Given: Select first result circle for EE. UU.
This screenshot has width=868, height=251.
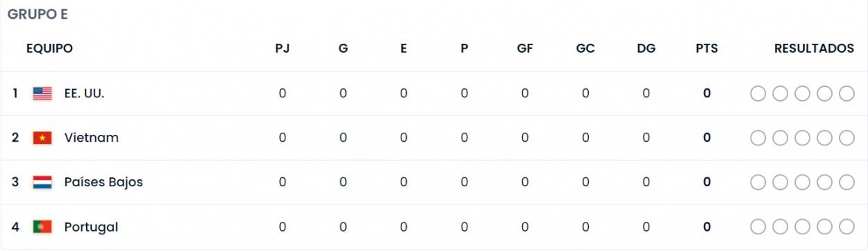Looking at the screenshot, I should pyautogui.click(x=758, y=93).
